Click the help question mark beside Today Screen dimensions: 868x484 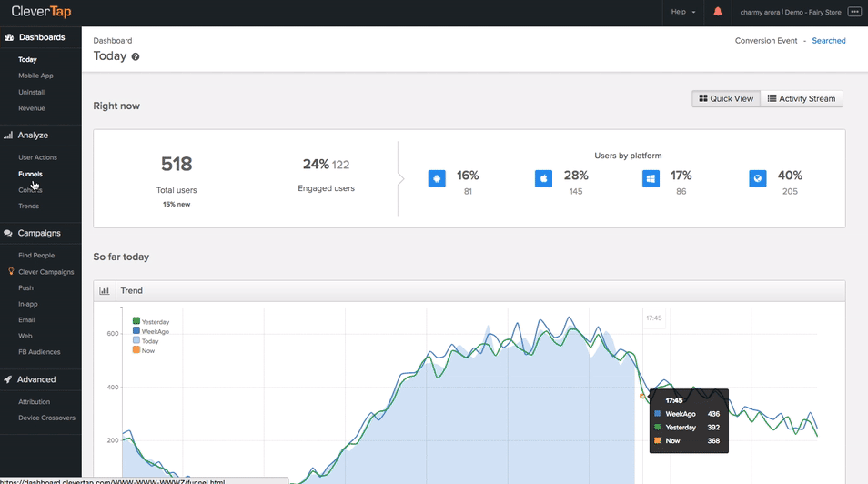[x=135, y=56]
